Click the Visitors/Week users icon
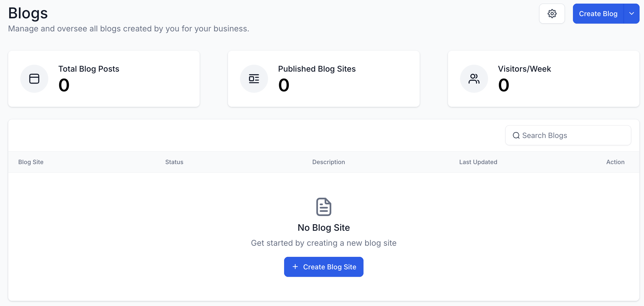 coord(474,79)
